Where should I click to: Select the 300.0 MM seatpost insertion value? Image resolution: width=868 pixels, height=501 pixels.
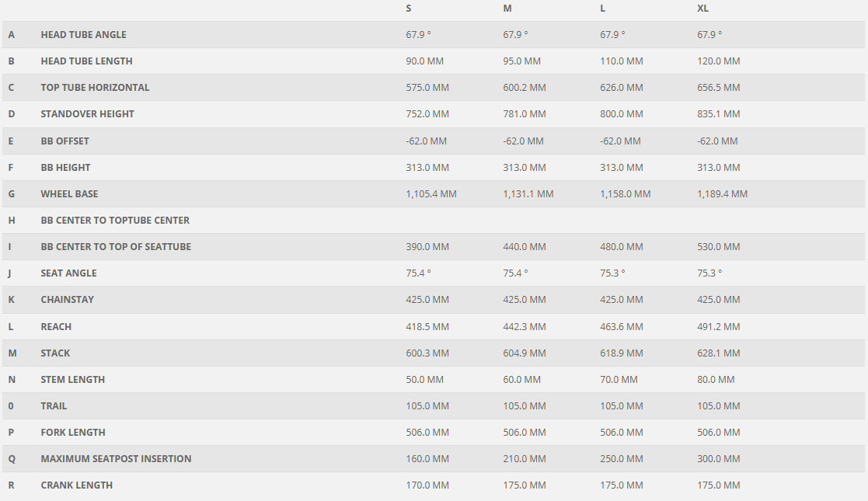point(719,459)
